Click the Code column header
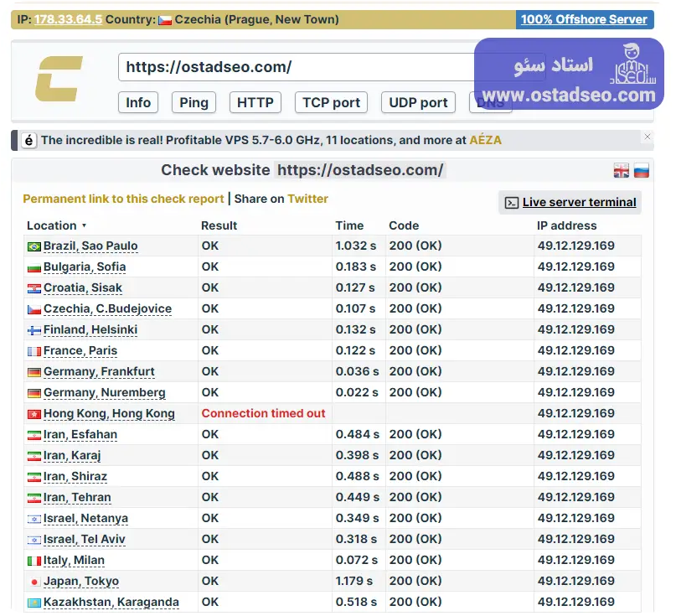 click(404, 225)
